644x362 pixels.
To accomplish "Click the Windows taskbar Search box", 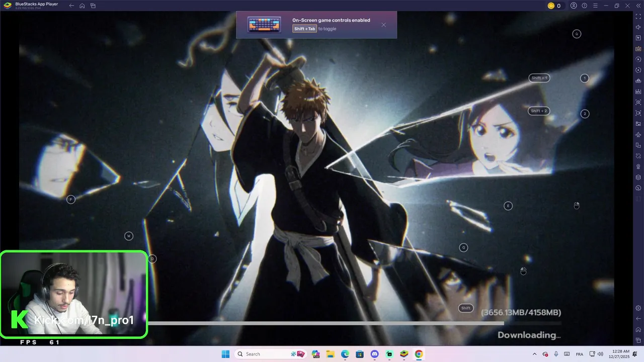I will click(x=272, y=354).
